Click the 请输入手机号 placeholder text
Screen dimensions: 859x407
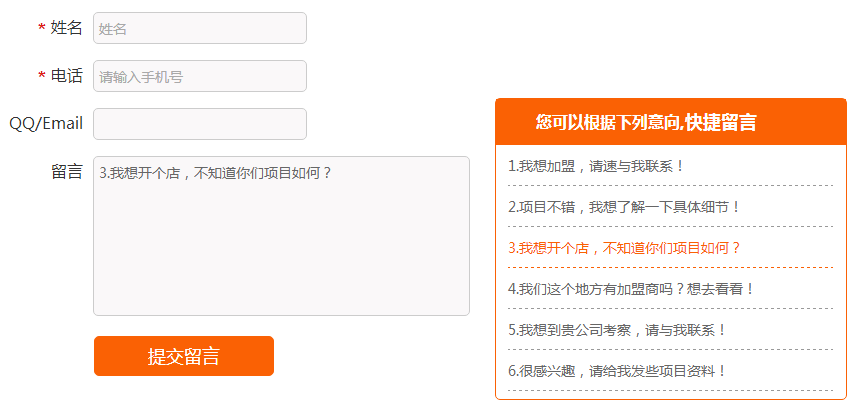coord(141,76)
